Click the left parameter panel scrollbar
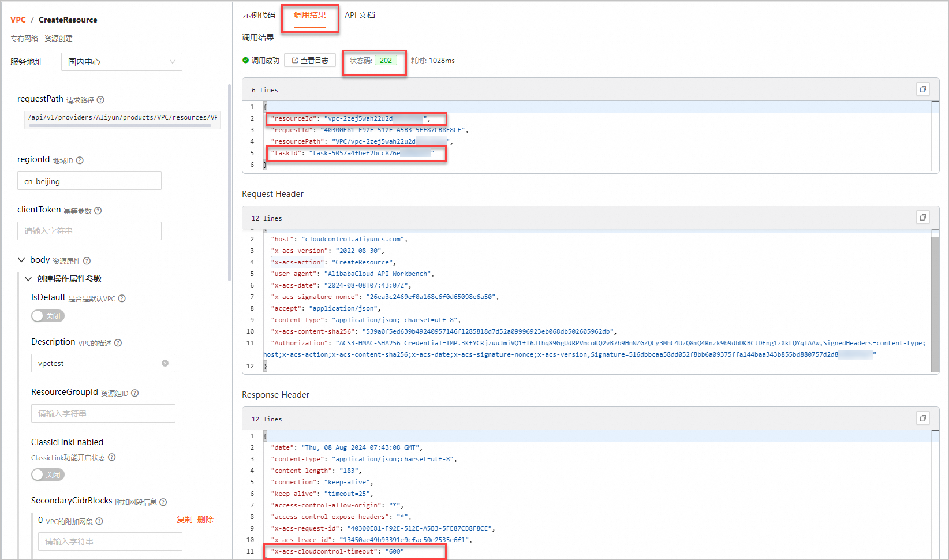Screen dimensions: 949x560 tap(229, 182)
